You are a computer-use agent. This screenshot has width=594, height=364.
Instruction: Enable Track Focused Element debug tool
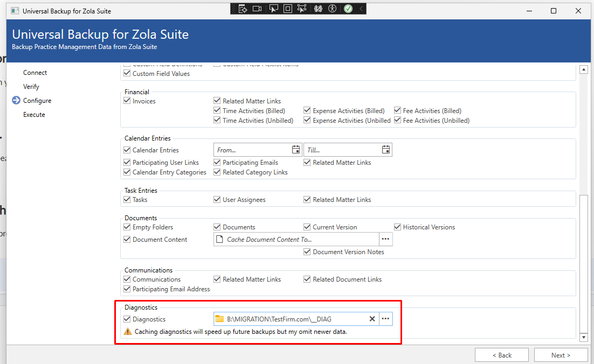(x=302, y=9)
